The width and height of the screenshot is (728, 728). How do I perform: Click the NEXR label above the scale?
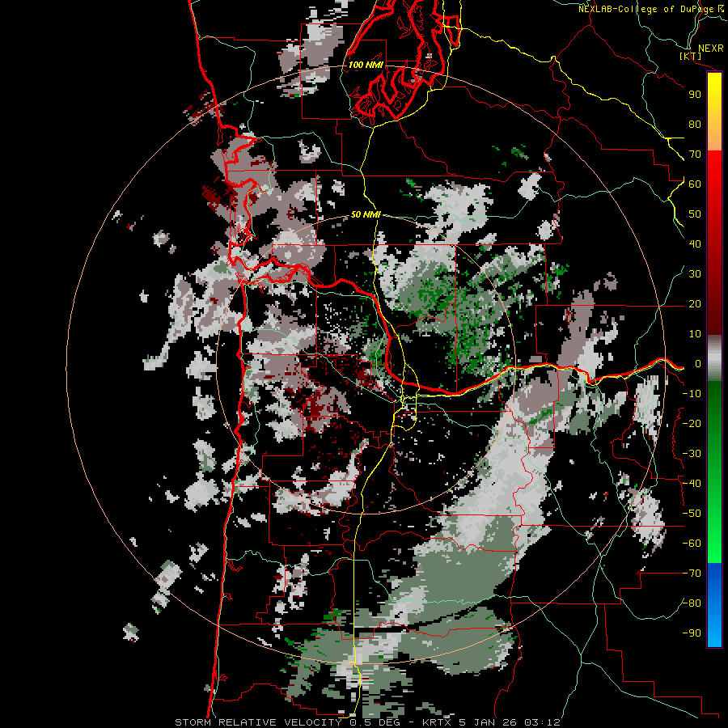point(710,49)
